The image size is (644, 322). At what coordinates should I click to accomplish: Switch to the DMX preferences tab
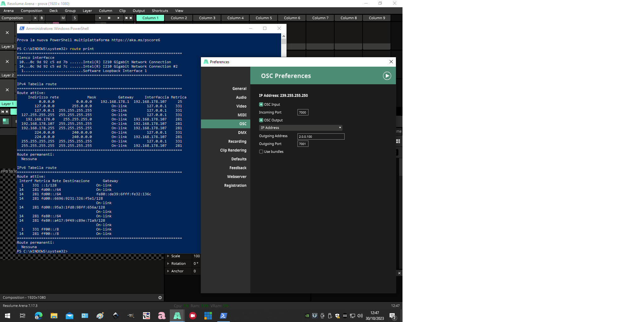(x=242, y=133)
